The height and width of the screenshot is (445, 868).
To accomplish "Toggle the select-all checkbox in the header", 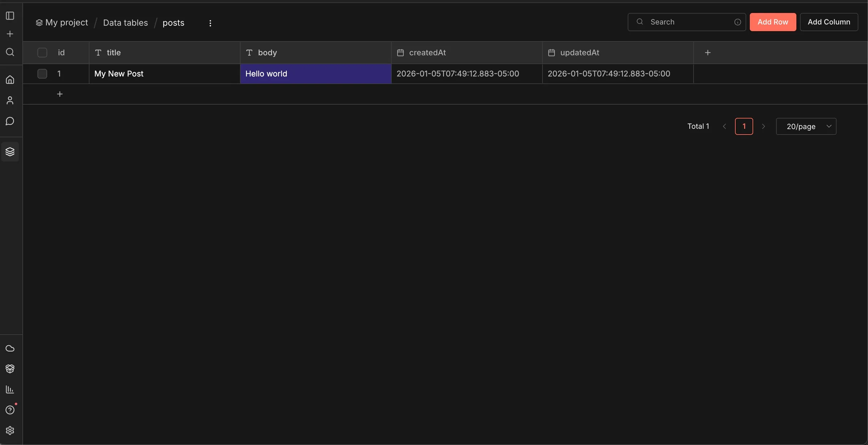I will (x=42, y=52).
